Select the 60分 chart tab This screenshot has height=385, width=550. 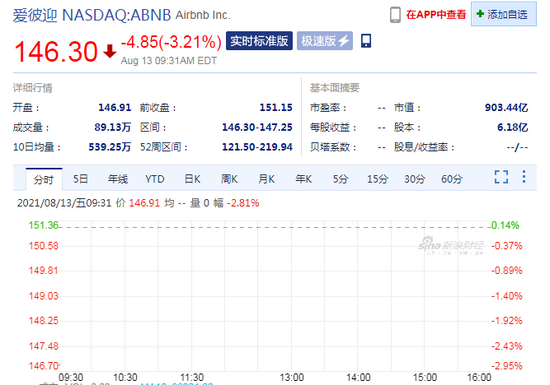(452, 179)
